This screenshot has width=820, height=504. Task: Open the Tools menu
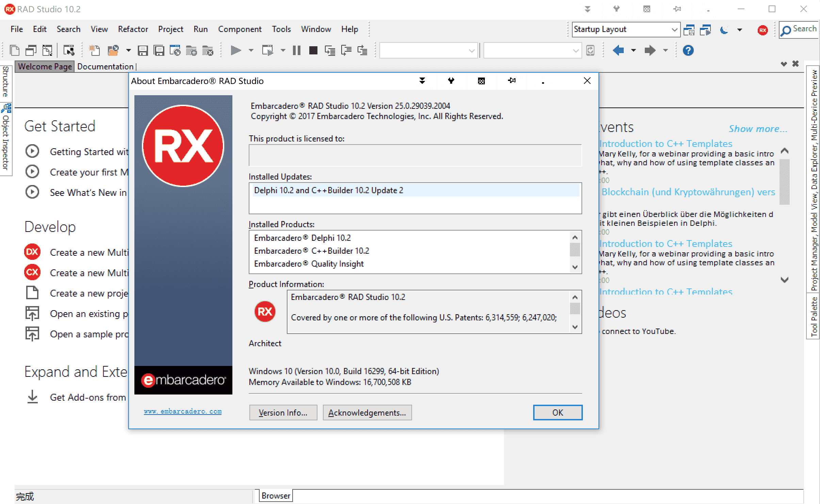pyautogui.click(x=281, y=29)
